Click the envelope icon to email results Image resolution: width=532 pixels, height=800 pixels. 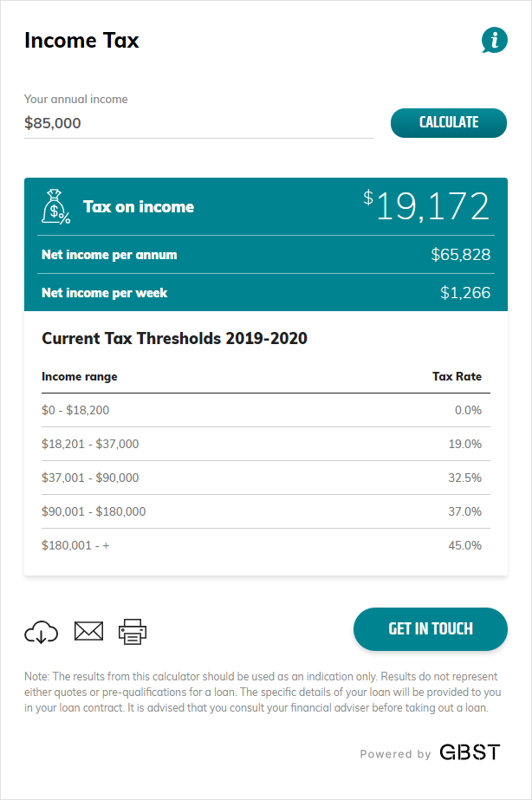[x=88, y=632]
